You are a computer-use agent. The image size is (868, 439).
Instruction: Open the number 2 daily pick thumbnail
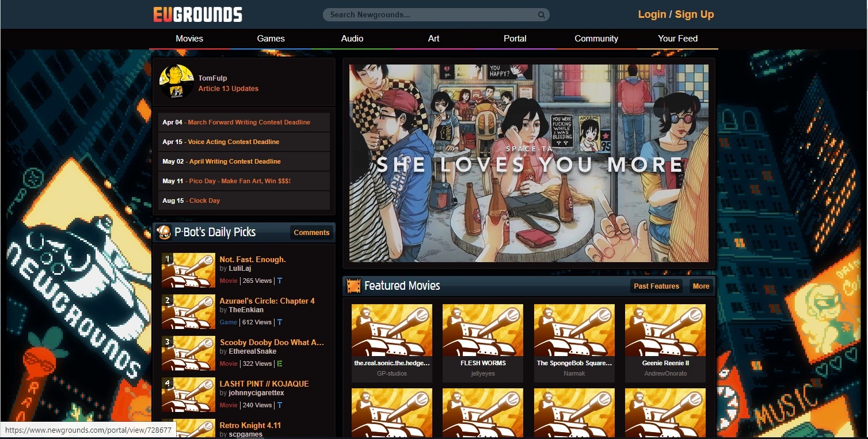(188, 312)
